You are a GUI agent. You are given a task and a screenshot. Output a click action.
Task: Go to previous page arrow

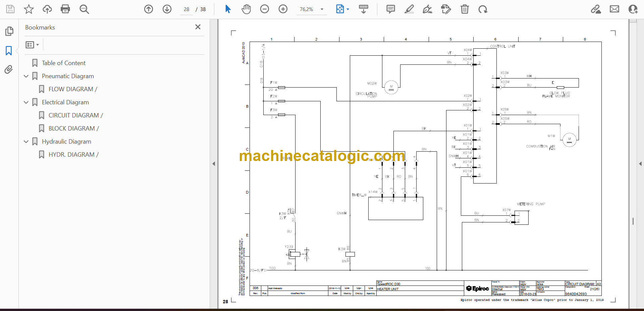149,9
